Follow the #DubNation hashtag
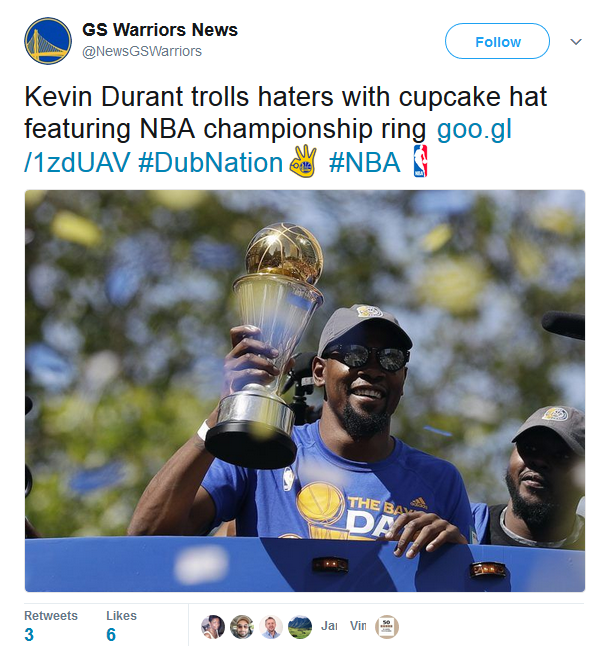 pos(210,163)
